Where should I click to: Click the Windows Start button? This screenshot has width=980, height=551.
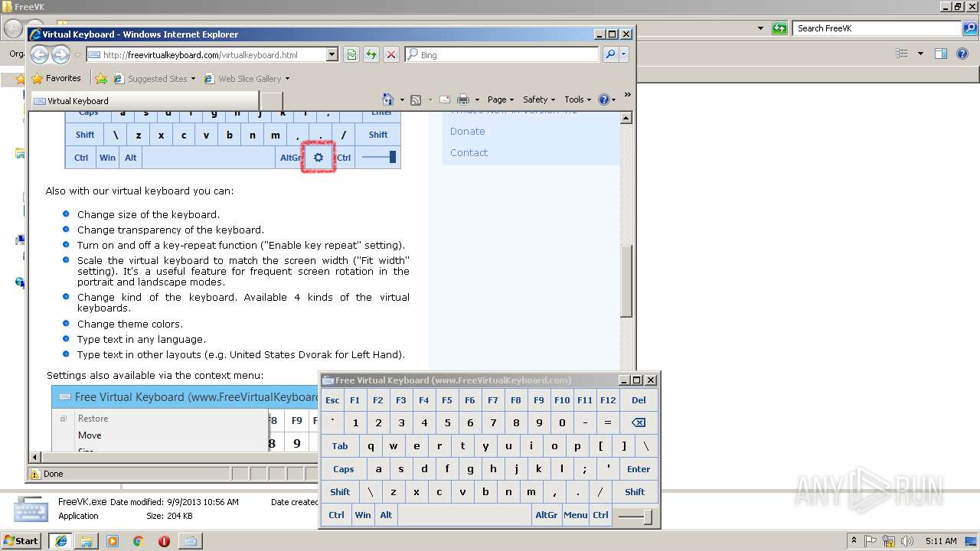point(21,540)
